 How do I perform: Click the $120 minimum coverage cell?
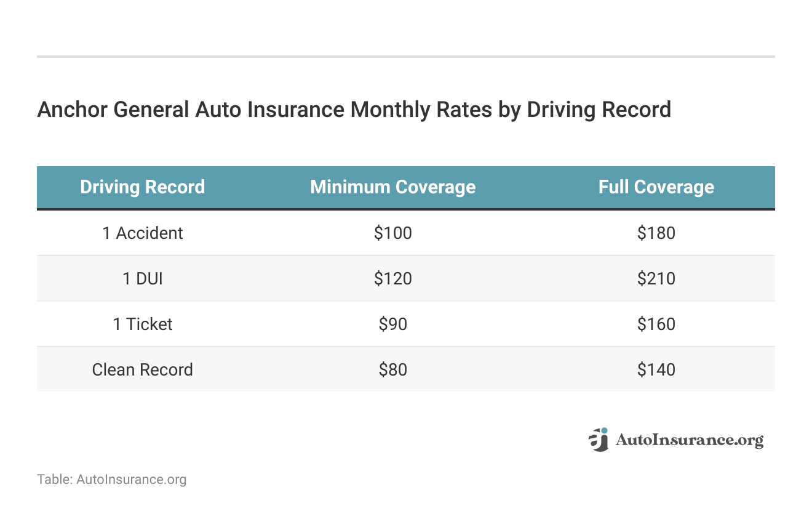click(x=392, y=278)
